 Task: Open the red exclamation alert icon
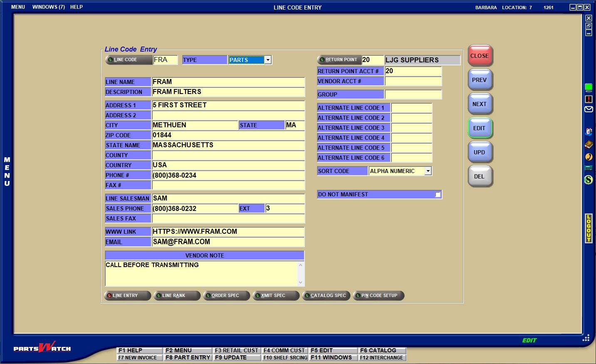pyautogui.click(x=589, y=99)
